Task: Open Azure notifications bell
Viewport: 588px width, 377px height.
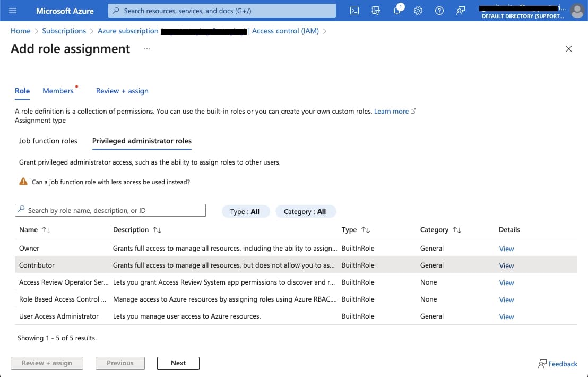Action: coord(396,11)
